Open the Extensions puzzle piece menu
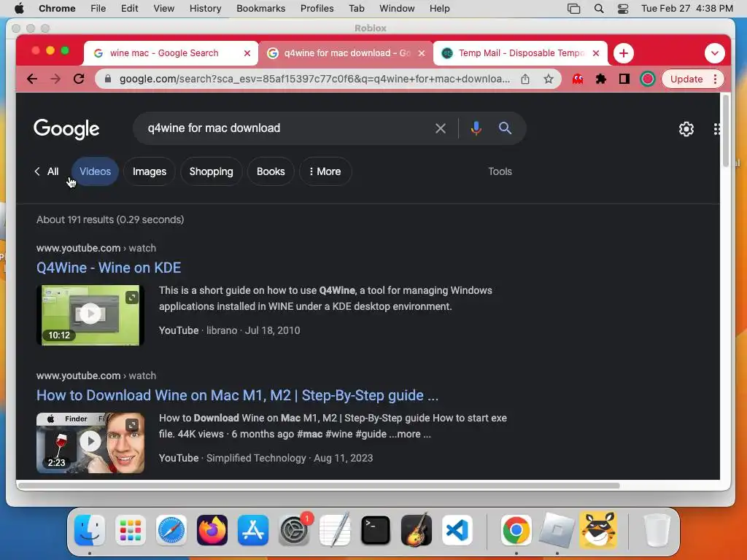Image resolution: width=747 pixels, height=560 pixels. [601, 79]
